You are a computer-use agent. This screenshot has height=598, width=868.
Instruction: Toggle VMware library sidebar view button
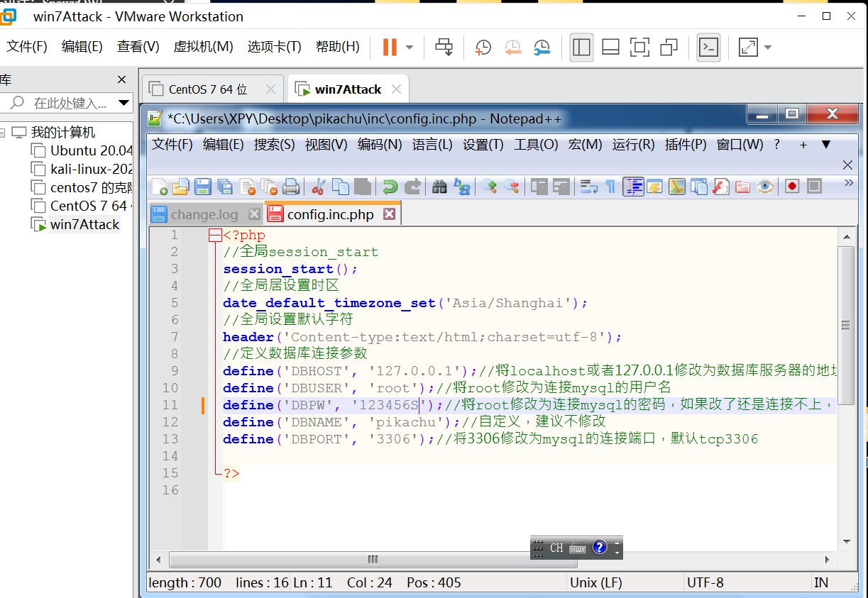(x=581, y=47)
